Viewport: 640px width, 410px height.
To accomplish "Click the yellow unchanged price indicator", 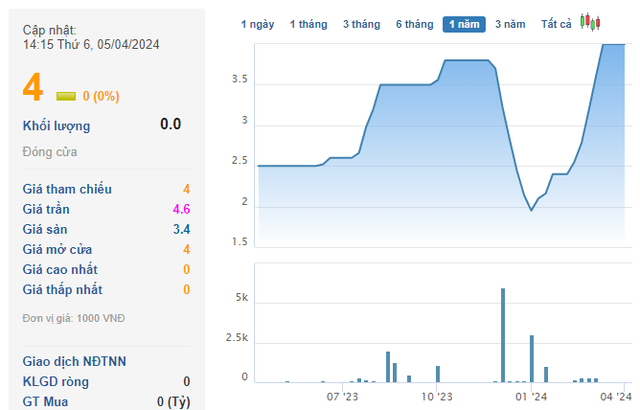I will coord(66,96).
